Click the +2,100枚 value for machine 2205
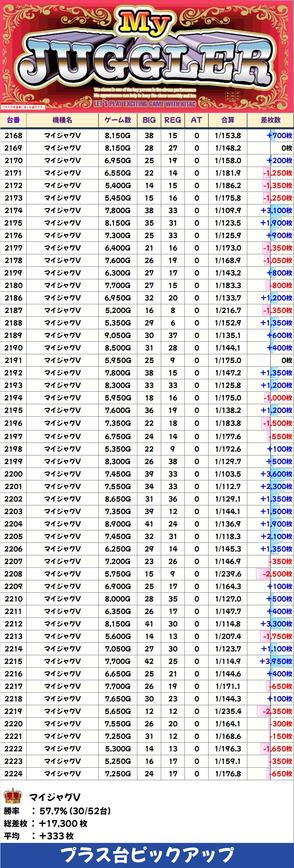Viewport: 294px width, 868px height. (277, 536)
